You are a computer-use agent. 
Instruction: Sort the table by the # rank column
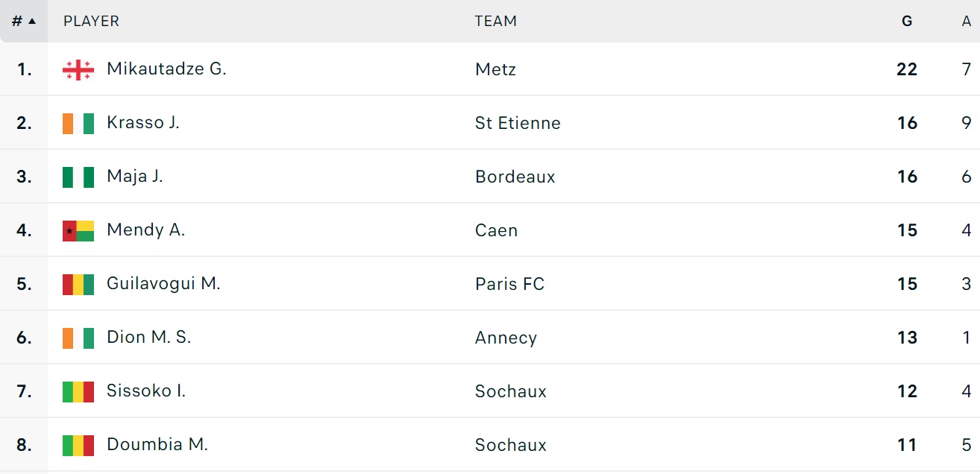tap(24, 21)
